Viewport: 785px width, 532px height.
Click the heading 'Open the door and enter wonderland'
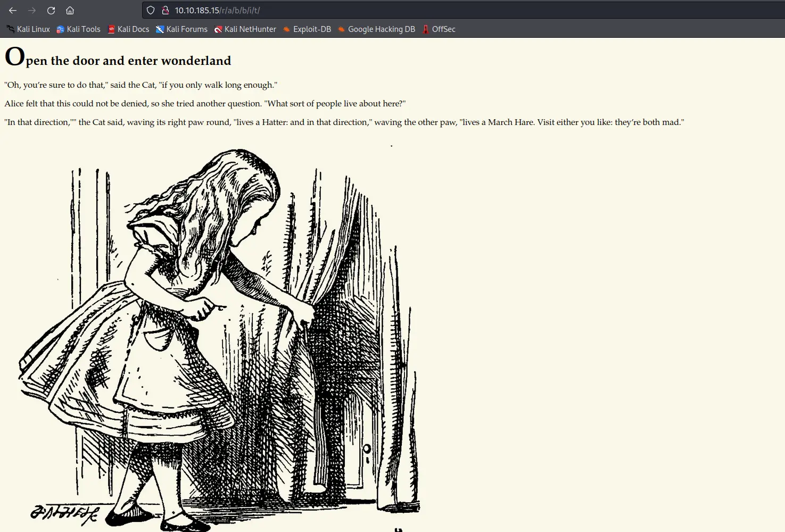[x=118, y=57]
